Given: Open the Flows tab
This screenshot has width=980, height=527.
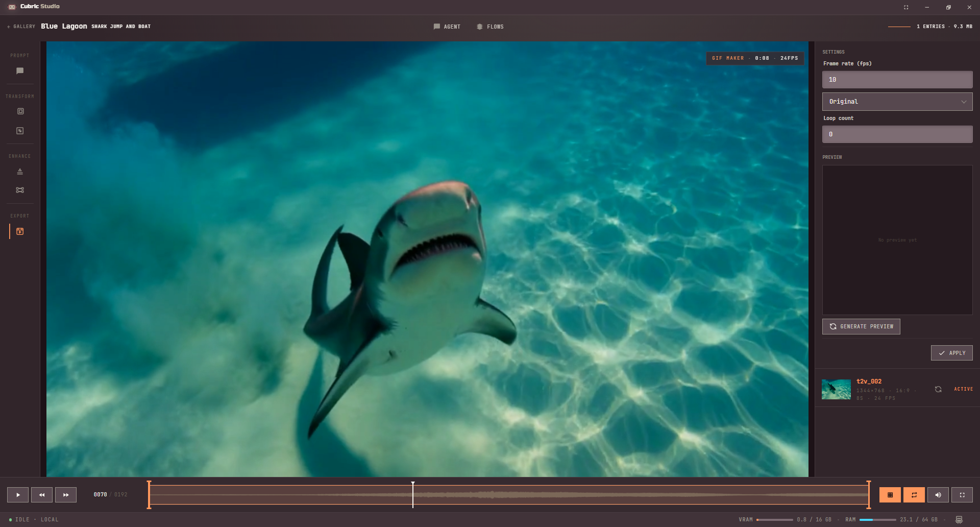Looking at the screenshot, I should (490, 27).
